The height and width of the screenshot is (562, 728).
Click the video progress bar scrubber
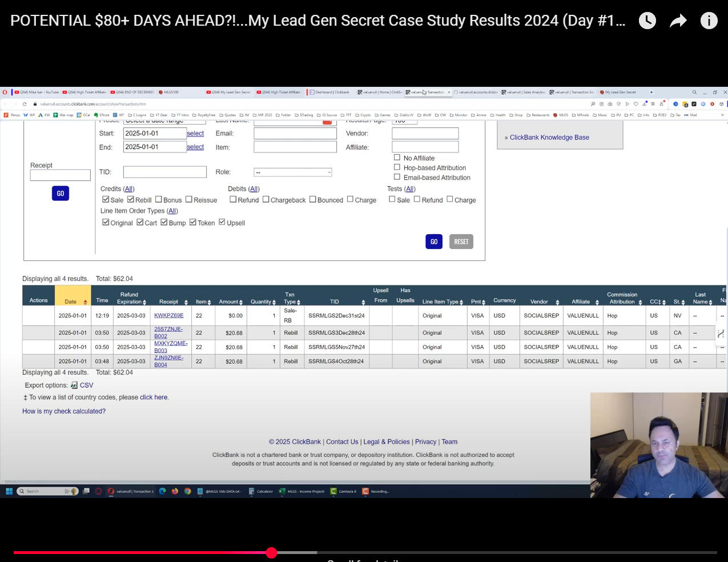pyautogui.click(x=272, y=552)
